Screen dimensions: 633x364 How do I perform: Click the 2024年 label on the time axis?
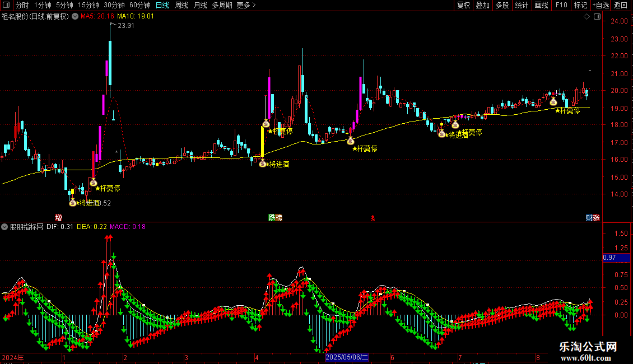pyautogui.click(x=13, y=357)
